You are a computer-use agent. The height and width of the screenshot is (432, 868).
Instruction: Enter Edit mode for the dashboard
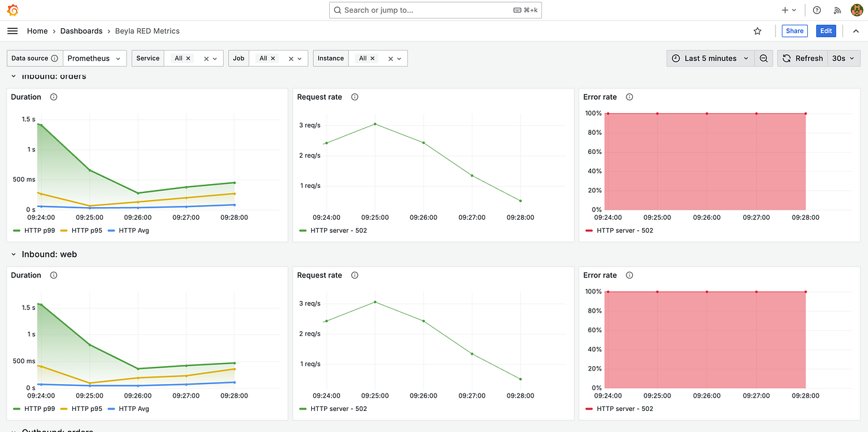pyautogui.click(x=825, y=31)
